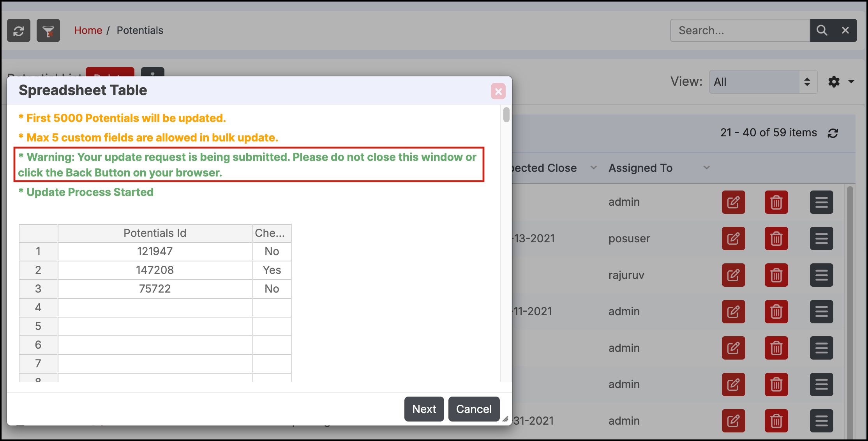This screenshot has width=868, height=441.
Task: Close the Spreadsheet Table dialog
Action: click(x=498, y=92)
